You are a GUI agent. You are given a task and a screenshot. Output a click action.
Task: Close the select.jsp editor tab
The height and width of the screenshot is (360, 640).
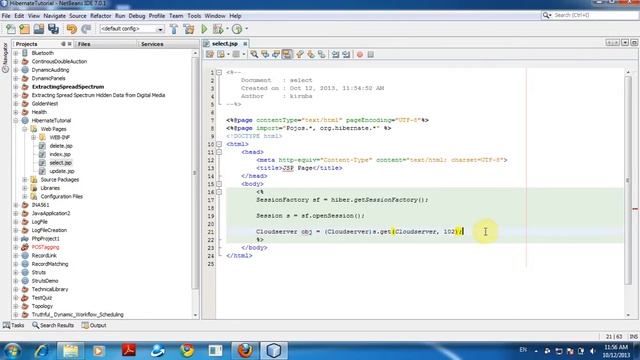[x=245, y=44]
